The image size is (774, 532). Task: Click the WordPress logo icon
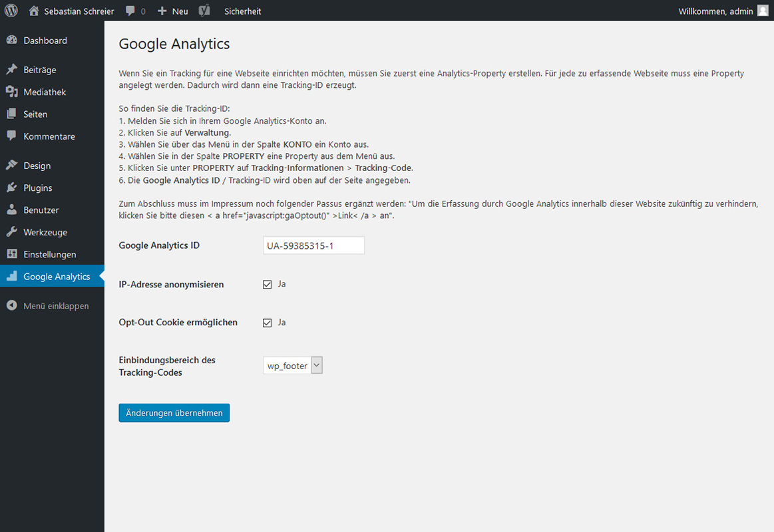point(11,11)
